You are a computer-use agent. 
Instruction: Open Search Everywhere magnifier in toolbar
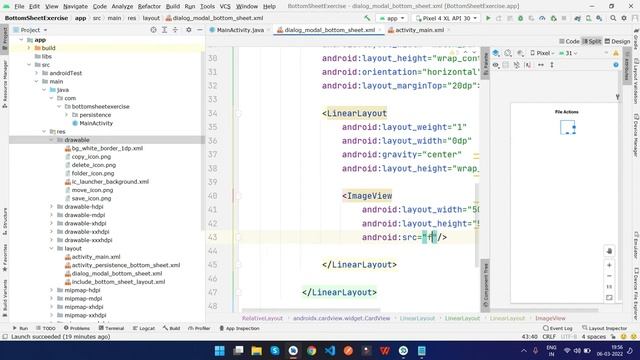(x=613, y=18)
